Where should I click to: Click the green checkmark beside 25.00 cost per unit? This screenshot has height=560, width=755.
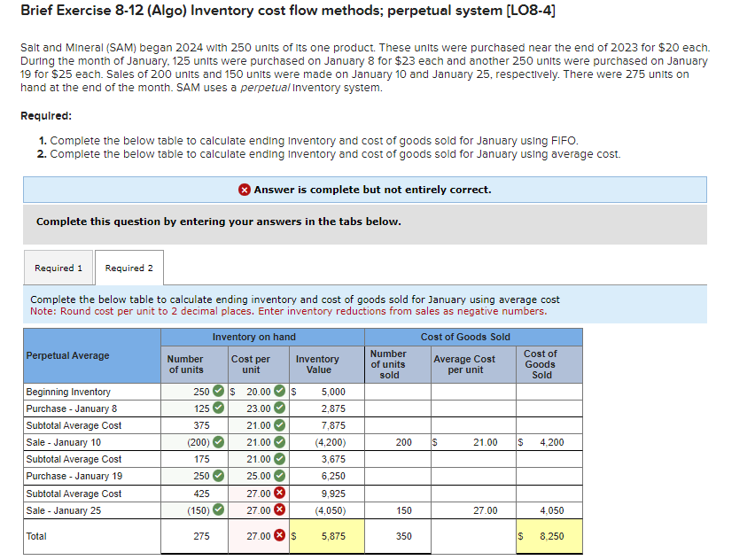(x=279, y=476)
